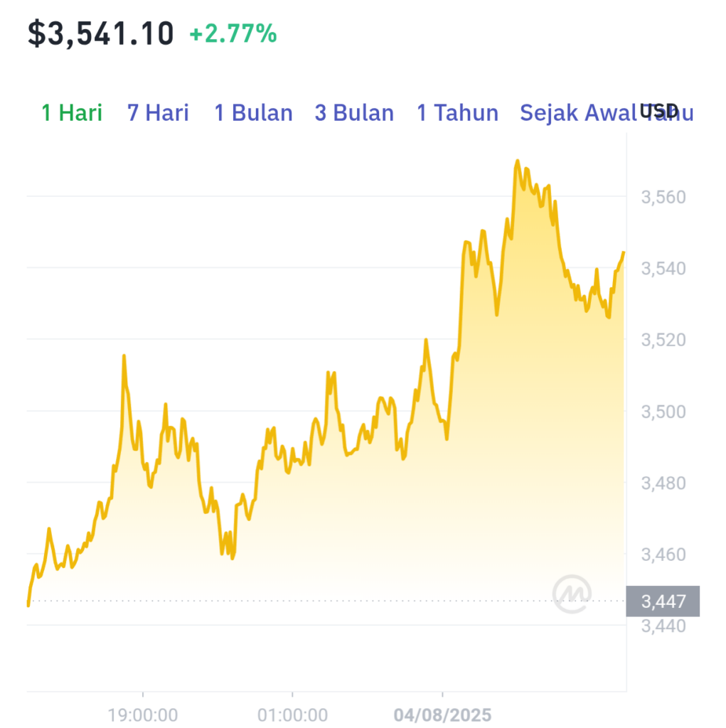Viewport: 726px width, 728px height.
Task: Click the 3,500 price axis label
Action: point(663,412)
